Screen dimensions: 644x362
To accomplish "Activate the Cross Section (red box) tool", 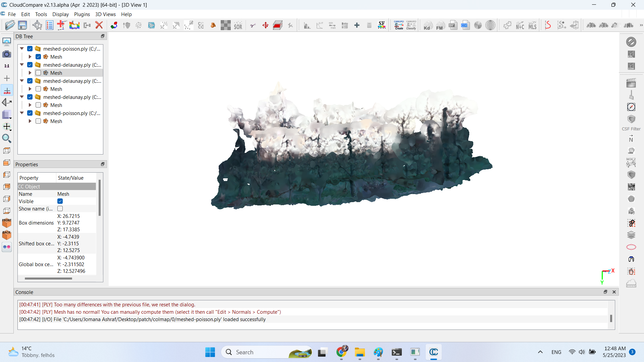I will [278, 25].
